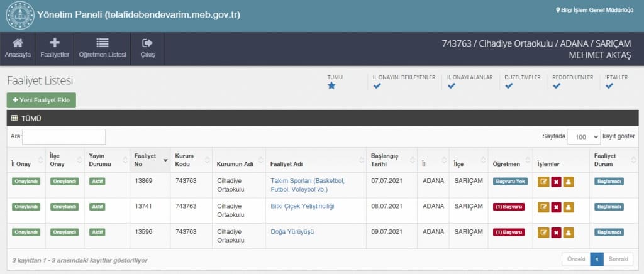Click the Anasayfa home icon

[18, 43]
